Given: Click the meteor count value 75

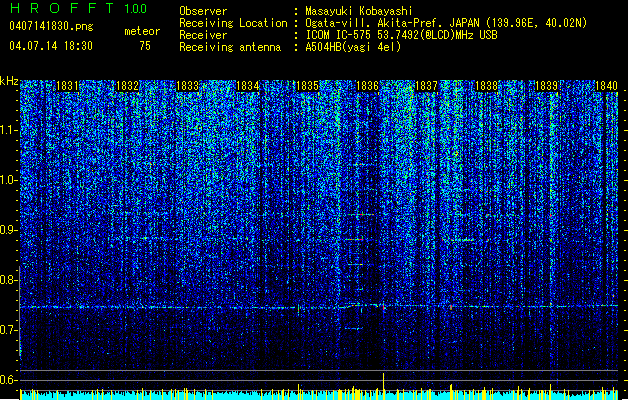Looking at the screenshot, I should [145, 46].
